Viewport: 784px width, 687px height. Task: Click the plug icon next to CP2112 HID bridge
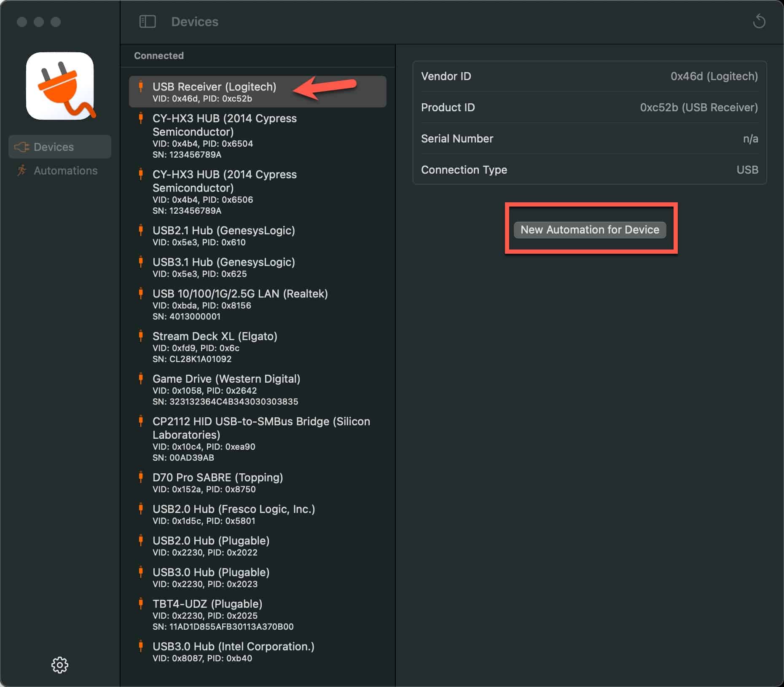point(141,421)
